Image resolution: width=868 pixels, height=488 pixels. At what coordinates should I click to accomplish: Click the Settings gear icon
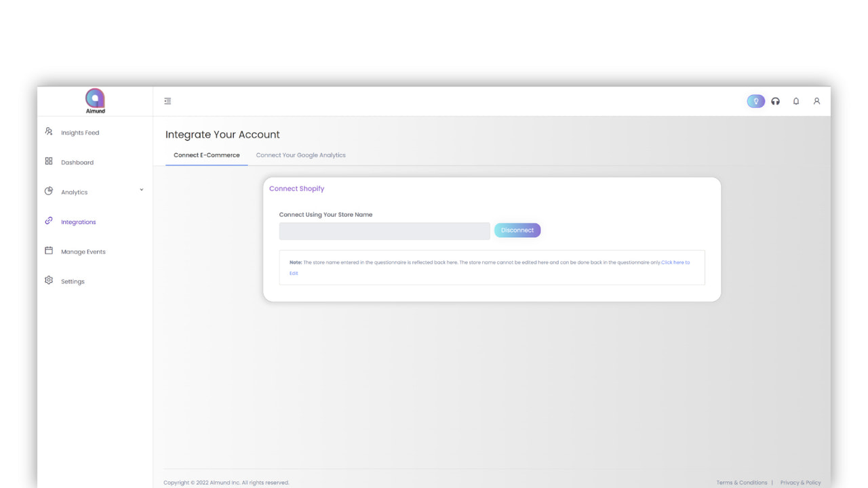point(48,281)
